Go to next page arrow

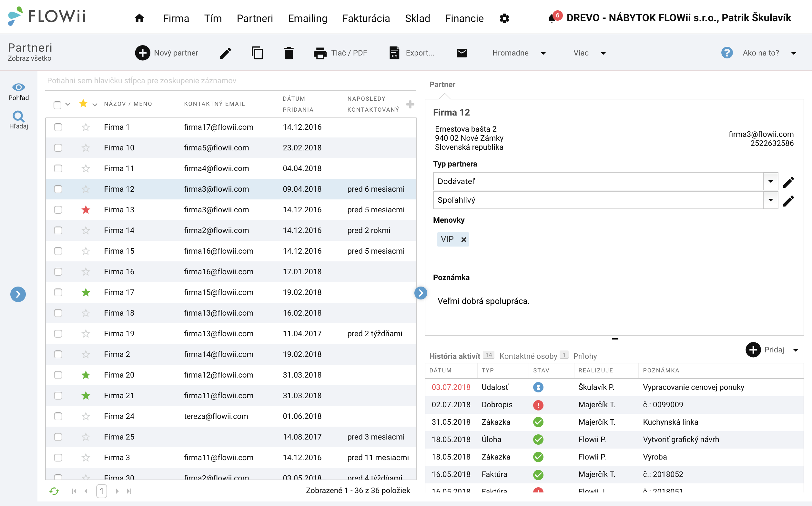coord(117,491)
